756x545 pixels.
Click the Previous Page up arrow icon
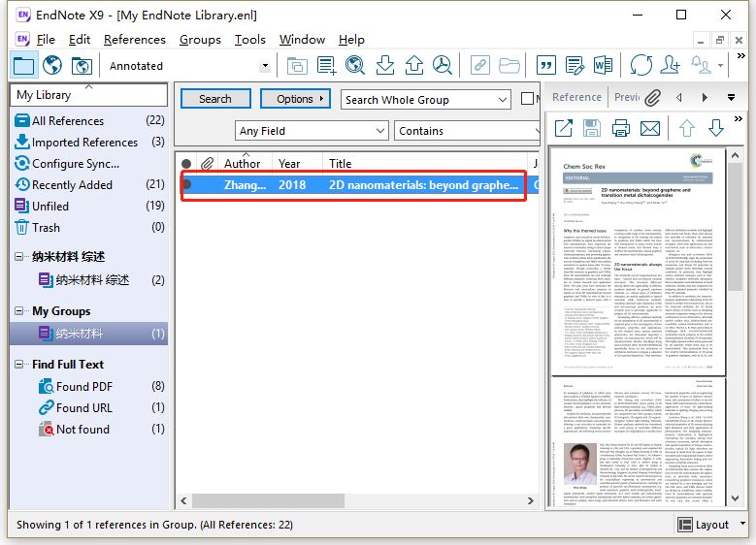687,128
